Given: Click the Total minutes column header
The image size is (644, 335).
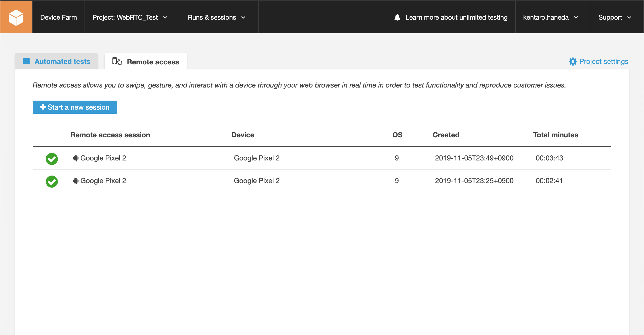Looking at the screenshot, I should click(x=556, y=135).
